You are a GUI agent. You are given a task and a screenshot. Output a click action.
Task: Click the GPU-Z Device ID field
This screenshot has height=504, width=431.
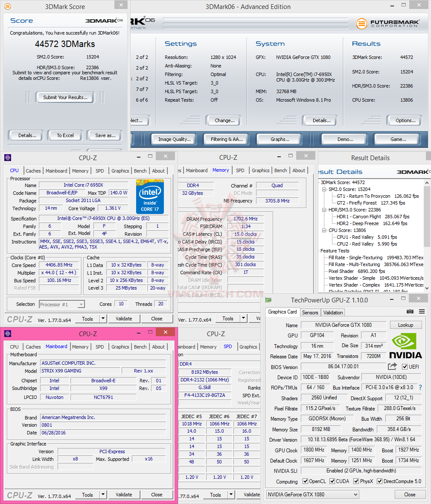click(316, 377)
